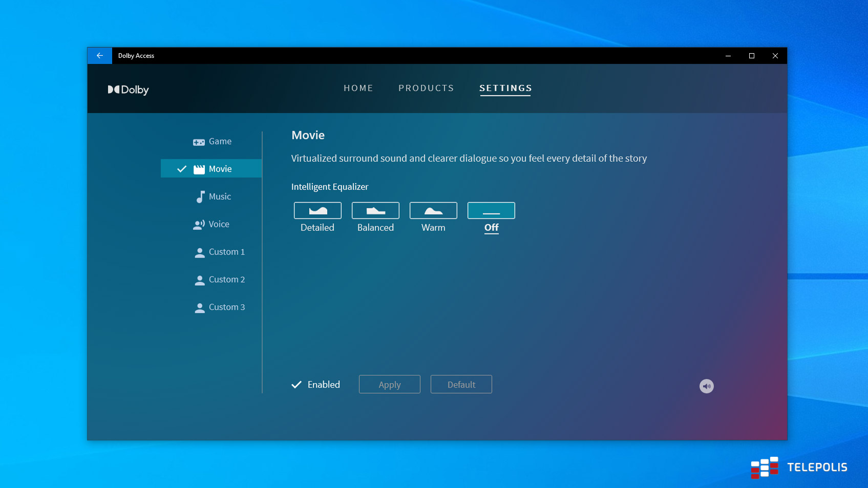Click the Dolby logo

tap(128, 90)
